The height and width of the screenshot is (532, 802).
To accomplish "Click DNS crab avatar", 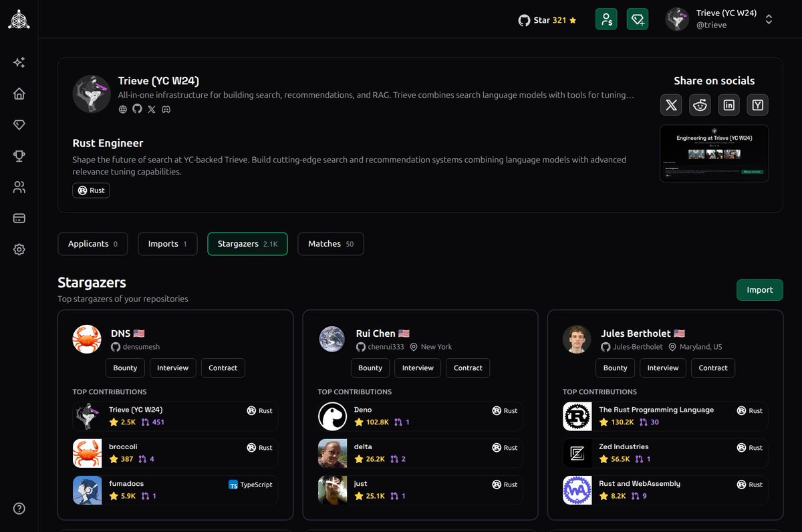I will (87, 340).
